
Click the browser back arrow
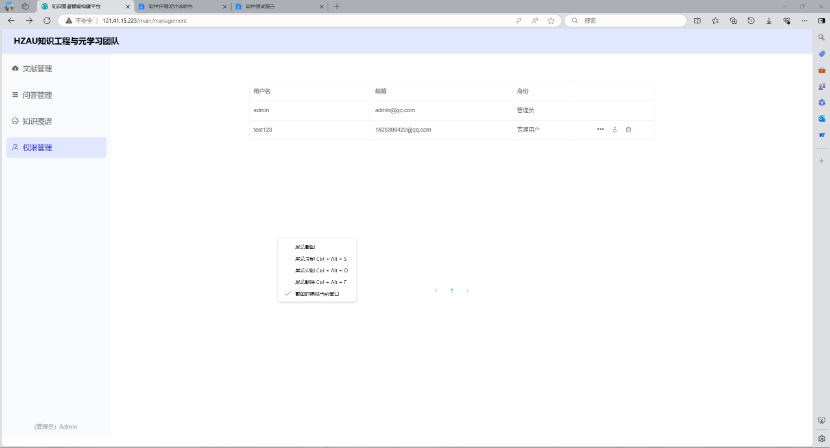(11, 20)
